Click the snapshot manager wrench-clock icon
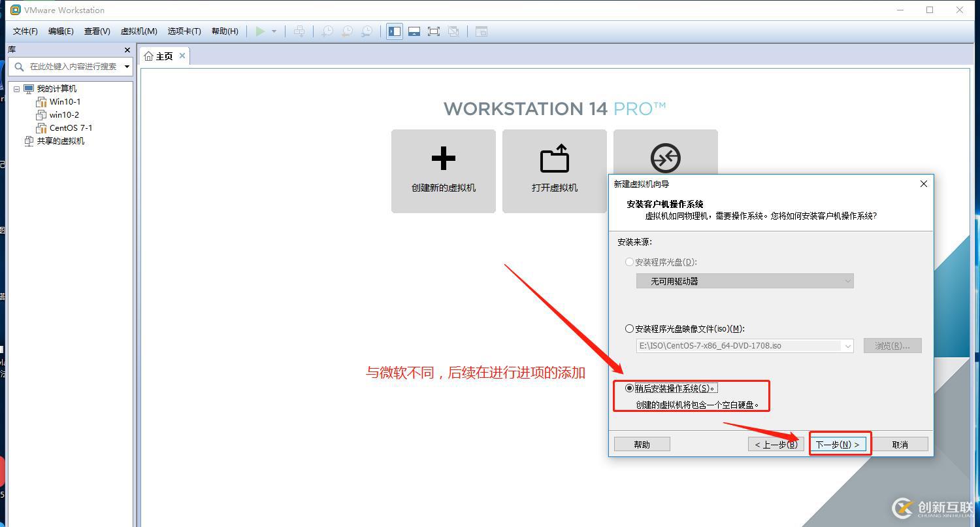980x527 pixels. tap(367, 31)
